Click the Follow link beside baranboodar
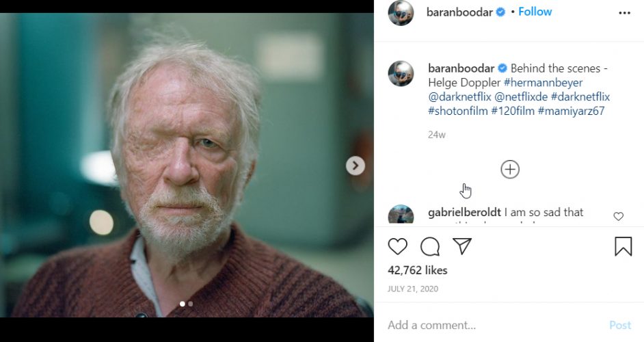Screen dimensions: 644x342 coord(535,12)
